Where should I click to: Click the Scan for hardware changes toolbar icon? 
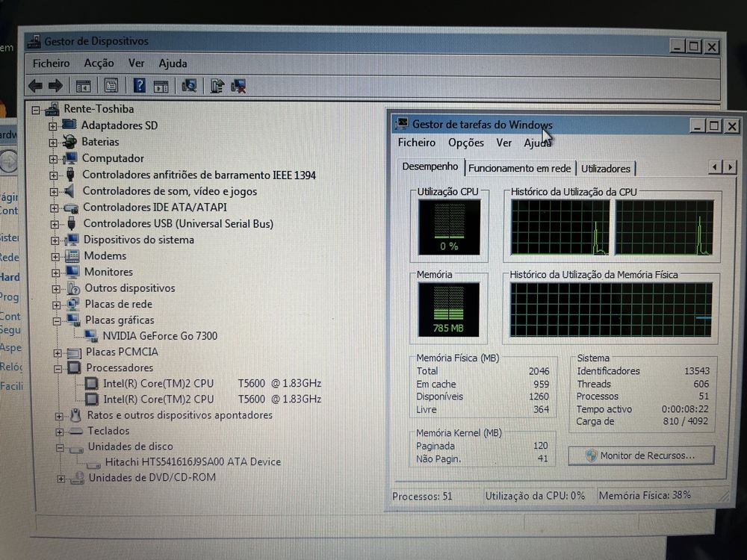pos(189,86)
